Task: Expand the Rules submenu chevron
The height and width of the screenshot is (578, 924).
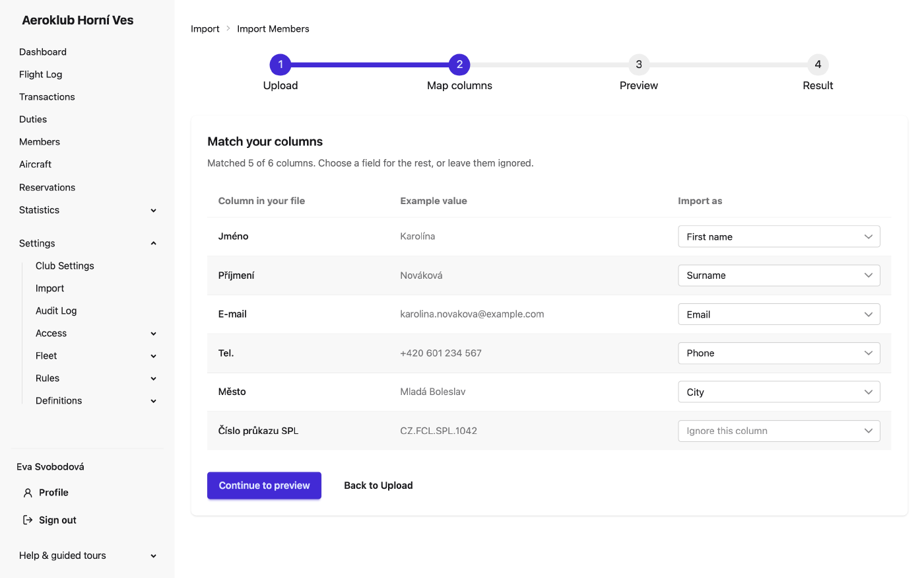Action: point(154,379)
